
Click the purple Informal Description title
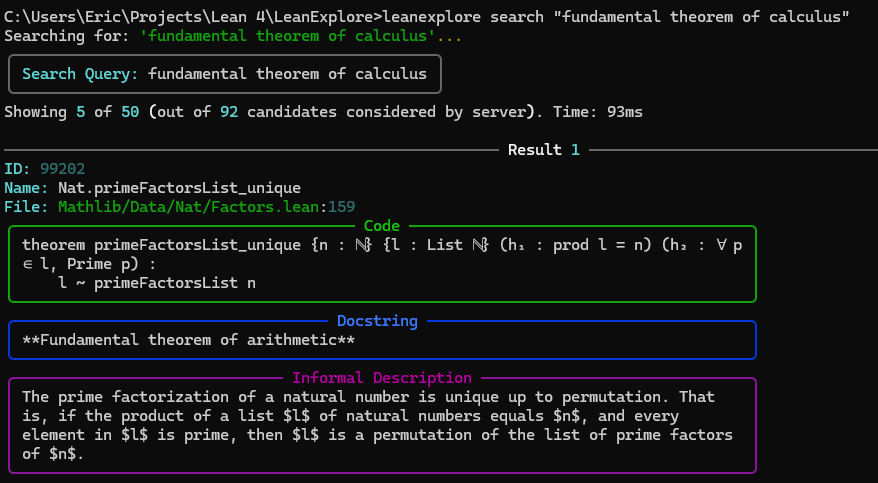381,378
